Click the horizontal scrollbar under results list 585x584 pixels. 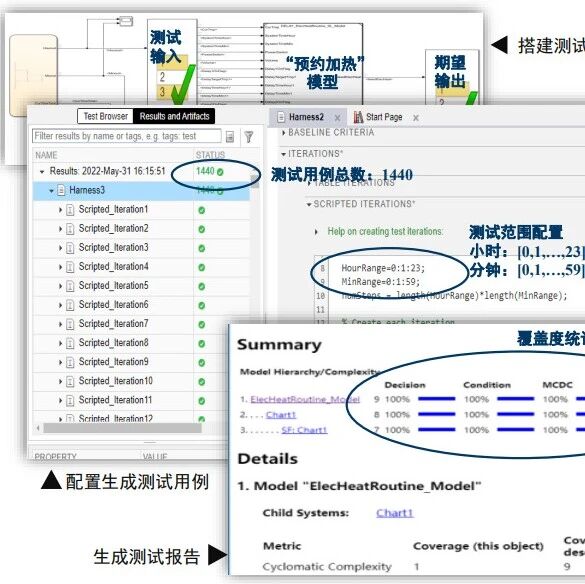[x=122, y=428]
